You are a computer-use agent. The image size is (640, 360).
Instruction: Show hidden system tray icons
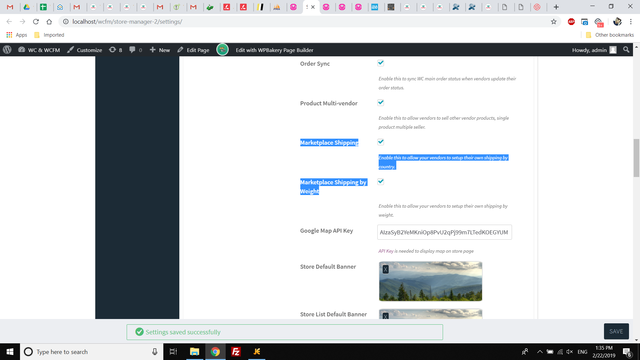pos(540,351)
